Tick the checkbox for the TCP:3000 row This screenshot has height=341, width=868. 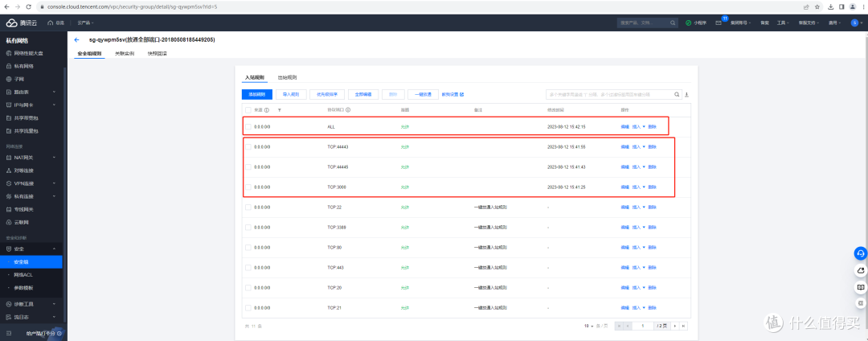coord(248,187)
